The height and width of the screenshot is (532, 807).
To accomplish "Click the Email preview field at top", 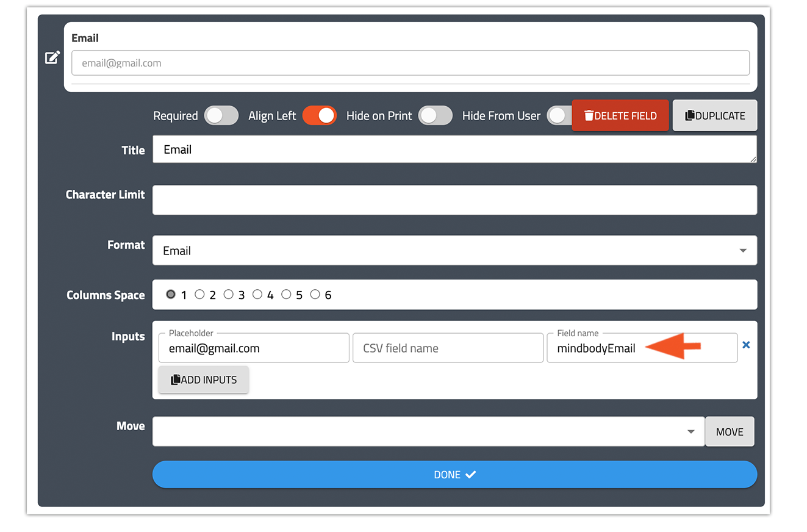I will (x=411, y=63).
